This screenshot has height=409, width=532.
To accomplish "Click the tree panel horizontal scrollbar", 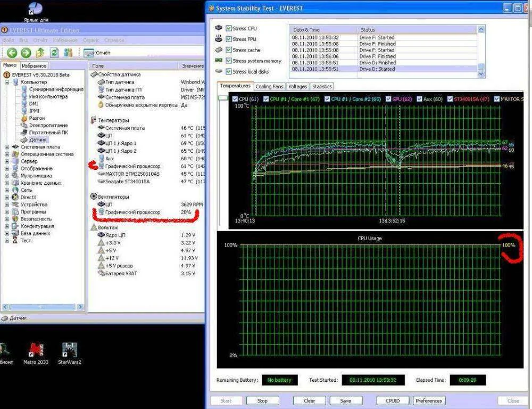I will coord(43,307).
